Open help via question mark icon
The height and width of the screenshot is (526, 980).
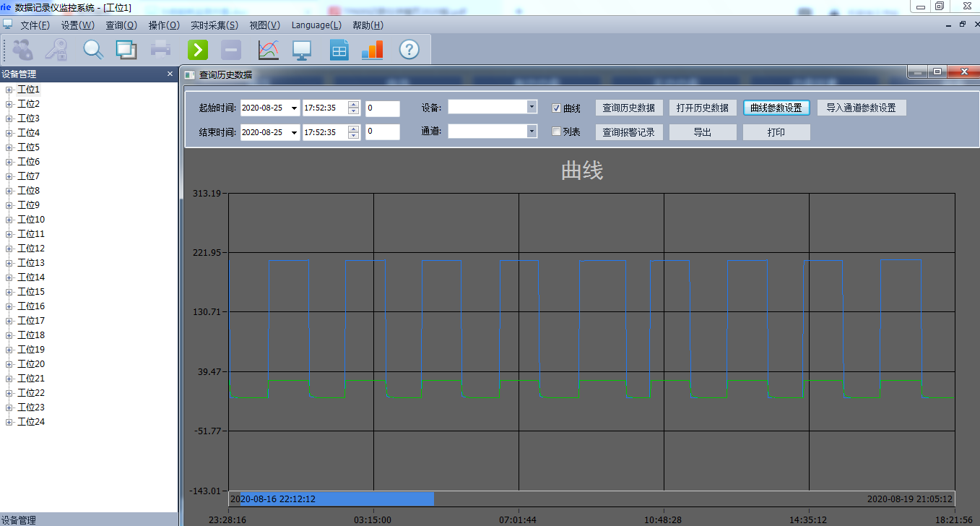click(409, 49)
